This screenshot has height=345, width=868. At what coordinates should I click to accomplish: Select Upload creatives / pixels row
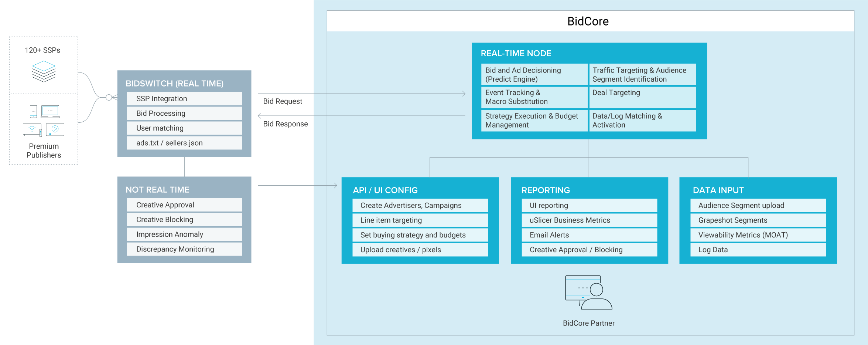click(420, 250)
